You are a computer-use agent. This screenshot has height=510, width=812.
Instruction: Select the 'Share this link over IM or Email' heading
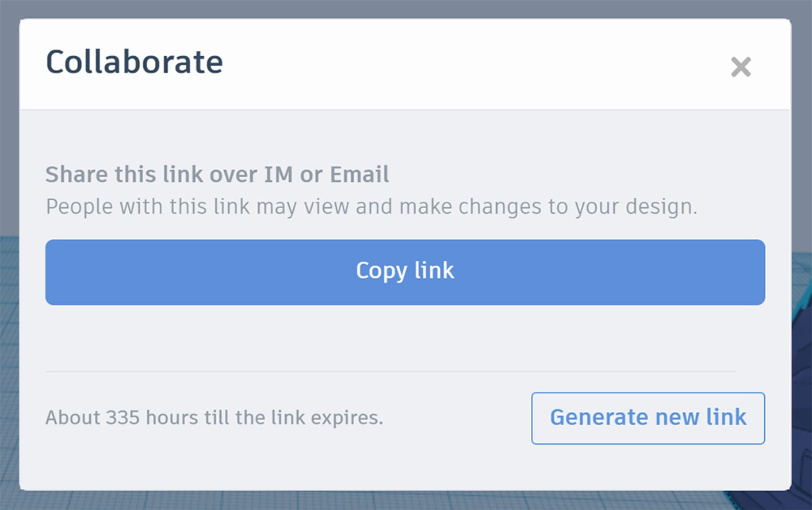[x=217, y=174]
